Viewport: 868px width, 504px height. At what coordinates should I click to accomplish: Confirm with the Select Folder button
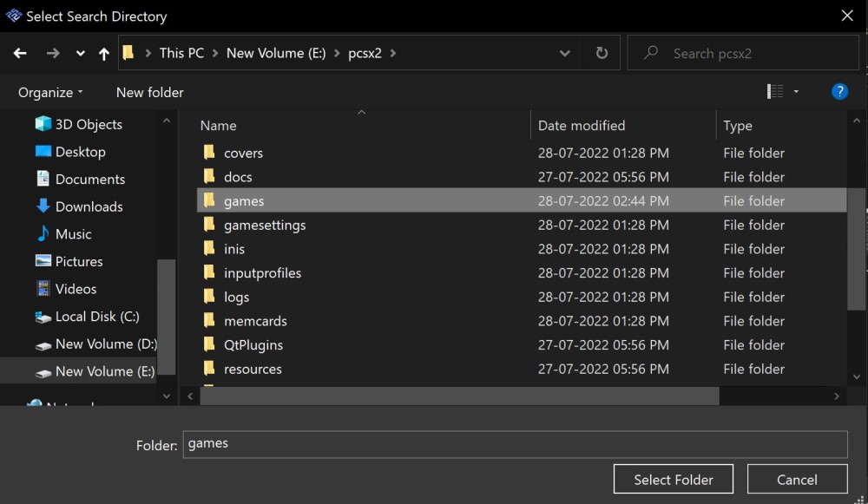tap(674, 479)
